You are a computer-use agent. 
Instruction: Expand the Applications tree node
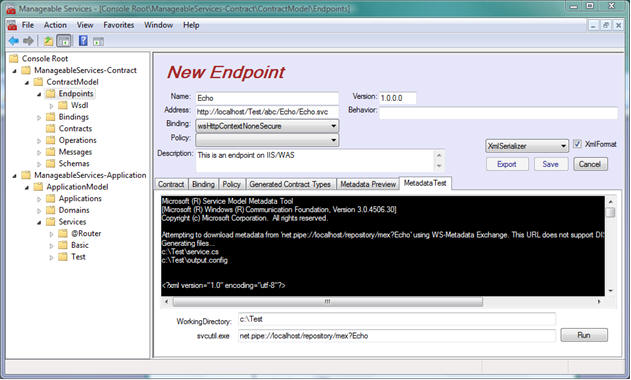click(39, 199)
